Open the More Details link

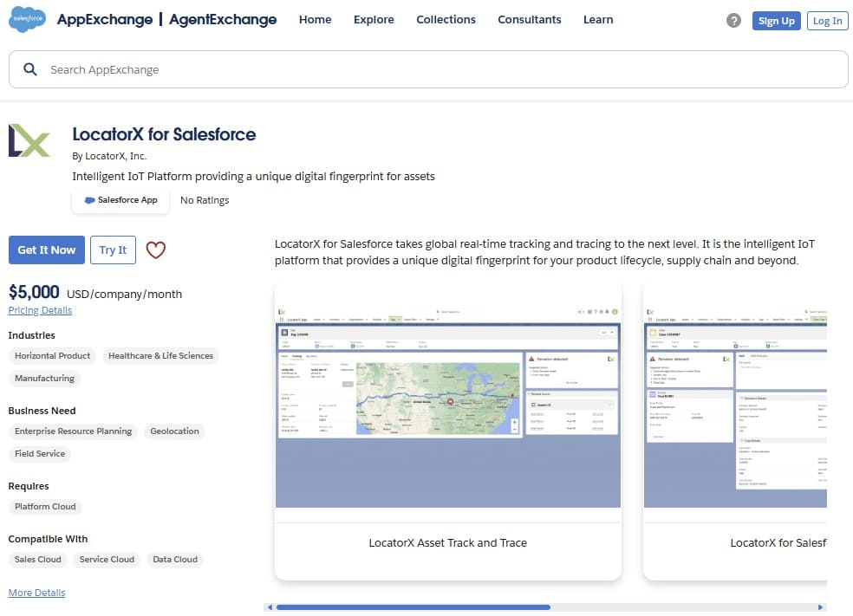tap(36, 593)
